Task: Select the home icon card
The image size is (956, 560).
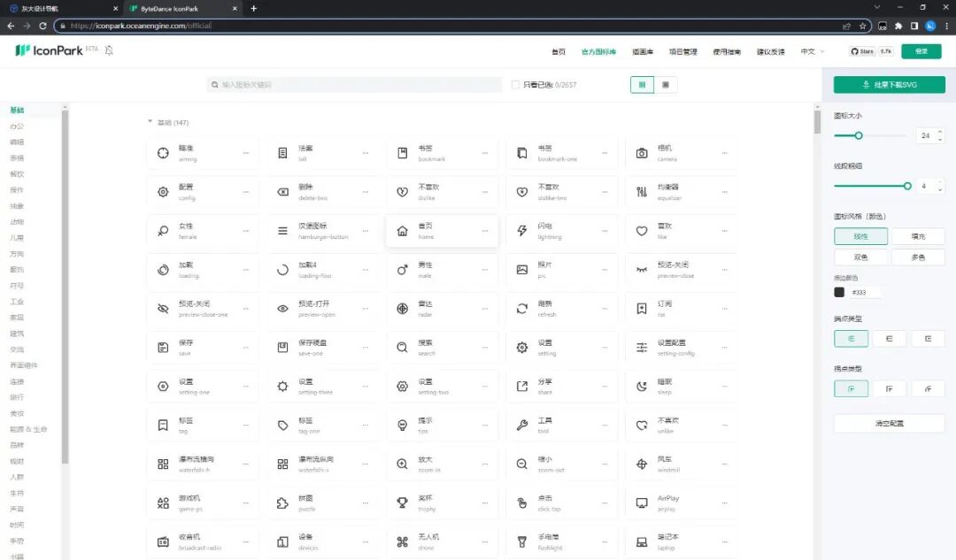Action: 442,231
